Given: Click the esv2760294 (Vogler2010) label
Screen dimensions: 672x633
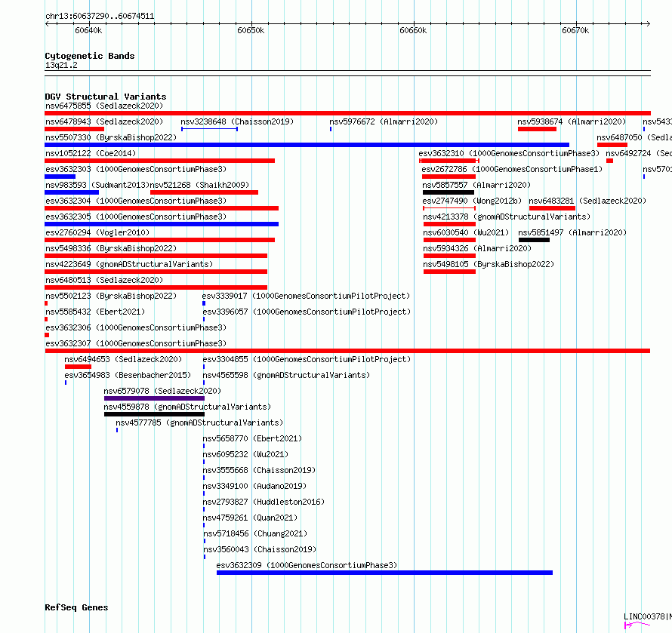Looking at the screenshot, I should [x=97, y=232].
